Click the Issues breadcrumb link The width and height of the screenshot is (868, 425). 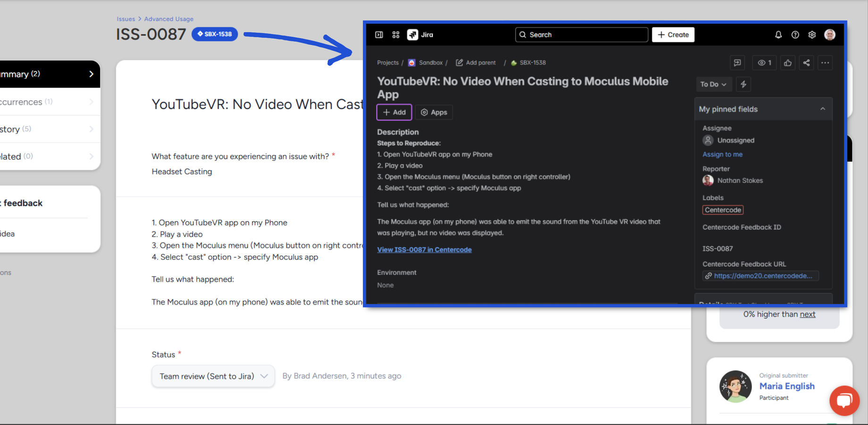click(126, 19)
